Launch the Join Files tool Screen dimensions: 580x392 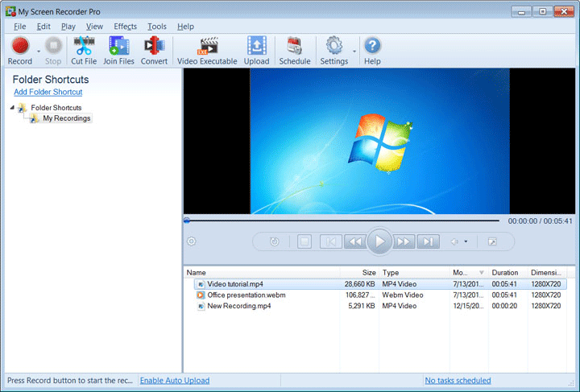pos(118,51)
